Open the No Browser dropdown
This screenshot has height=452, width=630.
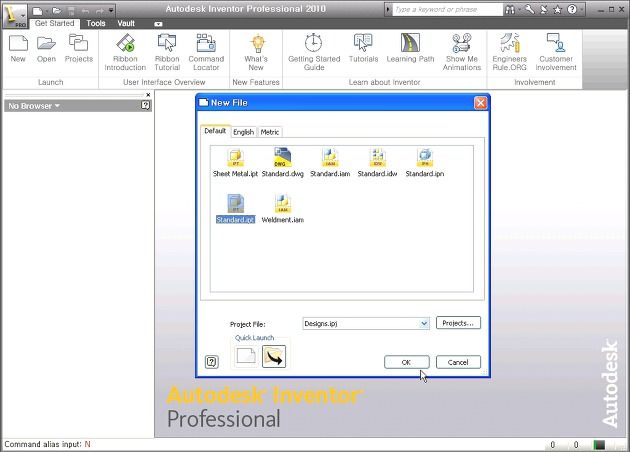(34, 106)
